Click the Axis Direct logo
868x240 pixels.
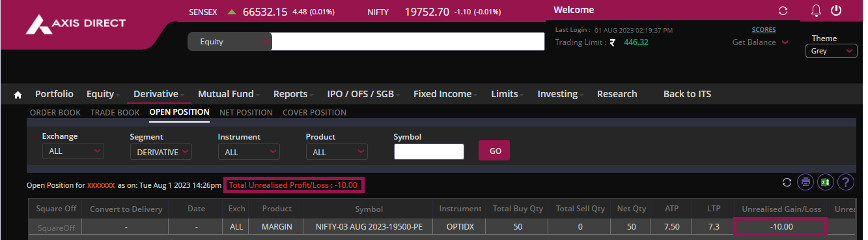[75, 23]
